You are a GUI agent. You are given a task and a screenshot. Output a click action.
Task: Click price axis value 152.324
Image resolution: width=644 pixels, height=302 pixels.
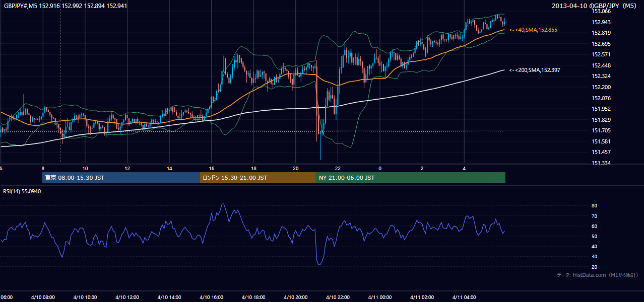point(601,76)
